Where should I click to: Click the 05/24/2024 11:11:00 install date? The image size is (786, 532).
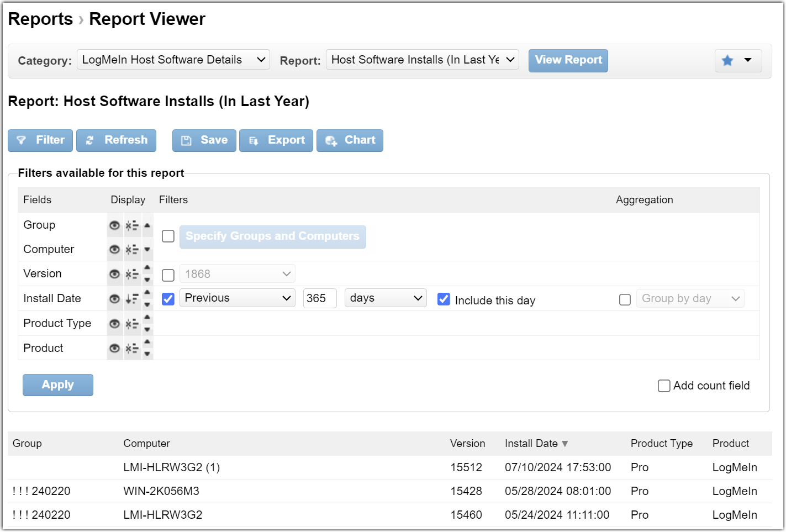pyautogui.click(x=557, y=515)
